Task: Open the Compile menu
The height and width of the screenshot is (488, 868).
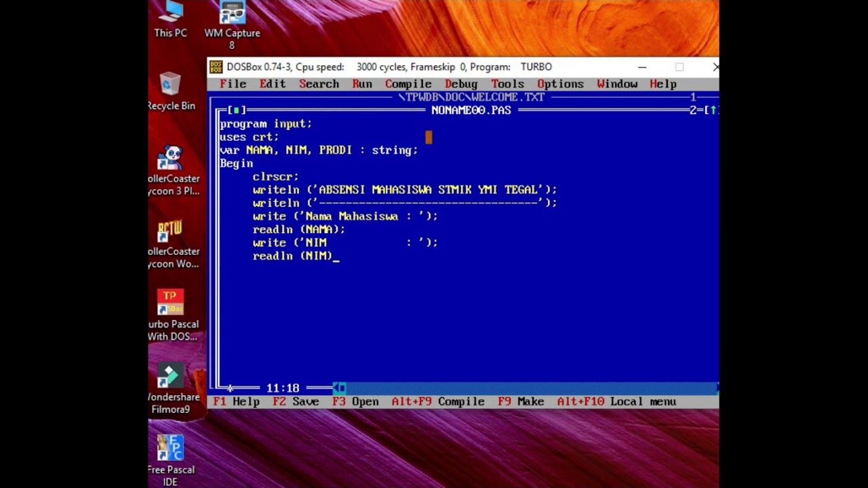Action: pos(408,84)
